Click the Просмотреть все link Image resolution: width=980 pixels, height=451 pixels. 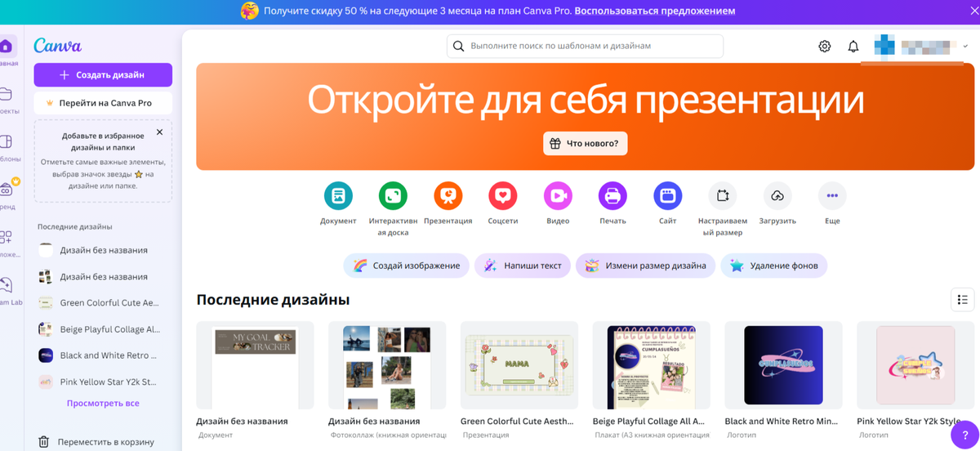(103, 403)
